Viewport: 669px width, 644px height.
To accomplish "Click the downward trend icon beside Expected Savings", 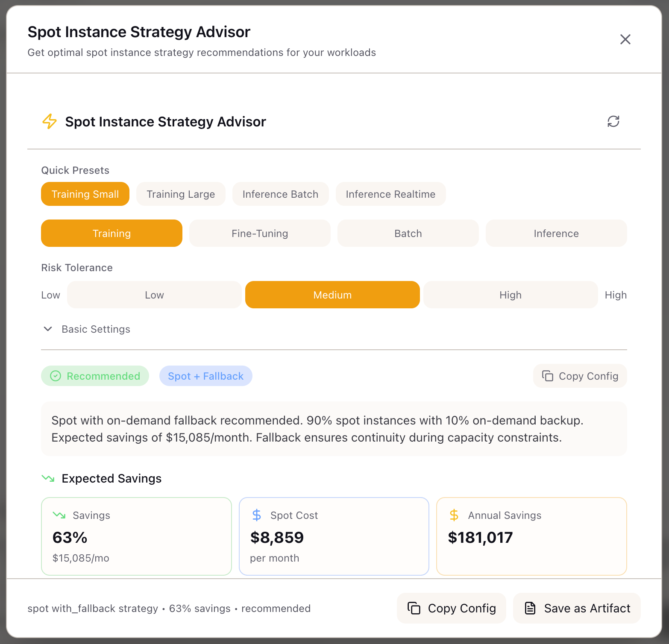I will coord(48,478).
